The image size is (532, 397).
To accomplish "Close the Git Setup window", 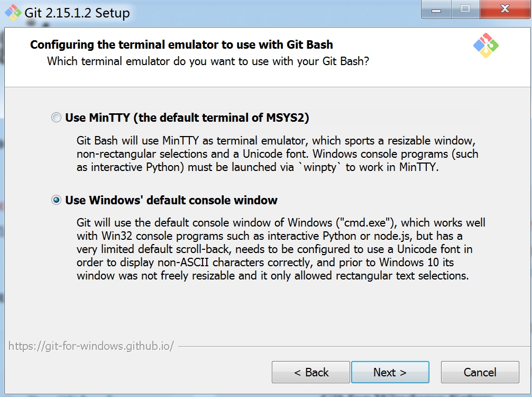I will (x=505, y=9).
